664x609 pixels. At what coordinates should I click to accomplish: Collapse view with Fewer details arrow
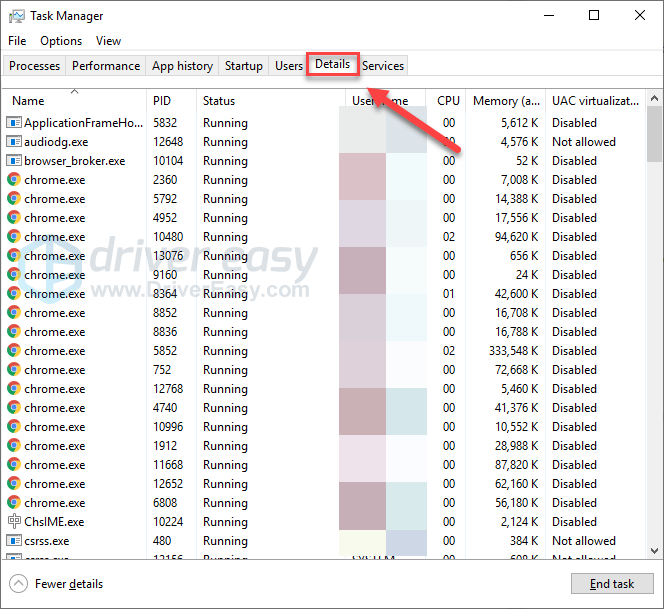18,584
